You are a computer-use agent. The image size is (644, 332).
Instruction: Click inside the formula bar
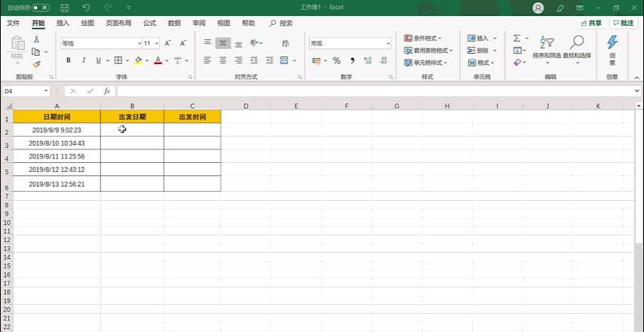tap(376, 91)
